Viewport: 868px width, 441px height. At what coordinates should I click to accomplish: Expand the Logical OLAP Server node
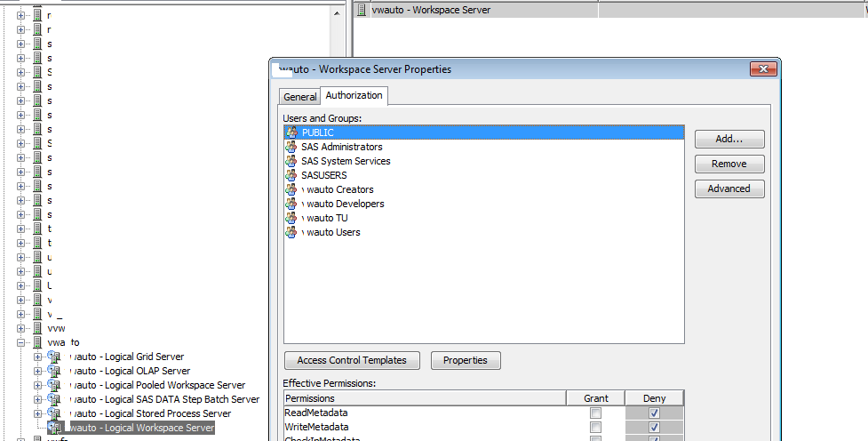tap(37, 371)
